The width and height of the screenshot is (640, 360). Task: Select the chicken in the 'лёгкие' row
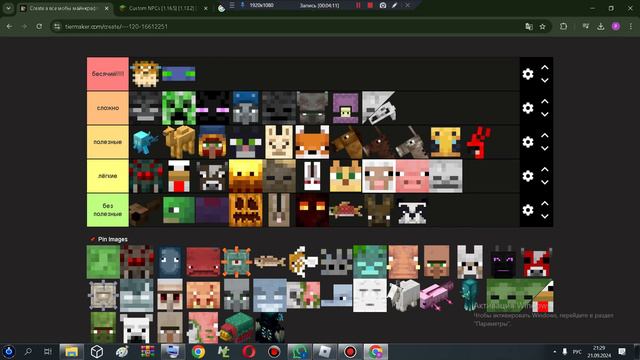pos(179,176)
